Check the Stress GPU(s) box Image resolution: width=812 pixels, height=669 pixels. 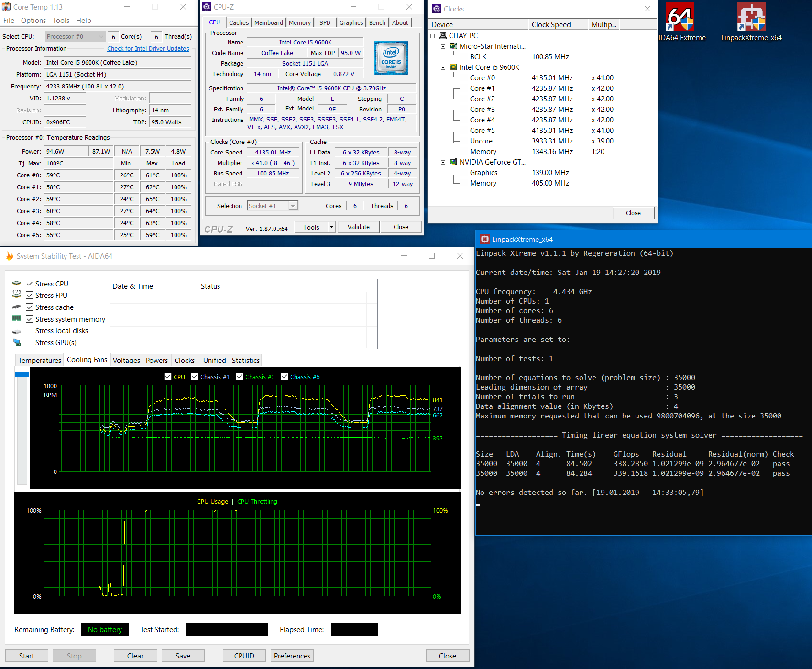coord(30,342)
